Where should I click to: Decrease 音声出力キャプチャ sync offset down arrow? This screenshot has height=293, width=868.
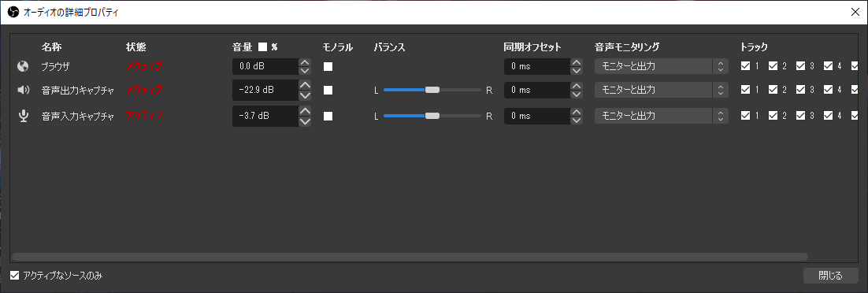pyautogui.click(x=577, y=94)
